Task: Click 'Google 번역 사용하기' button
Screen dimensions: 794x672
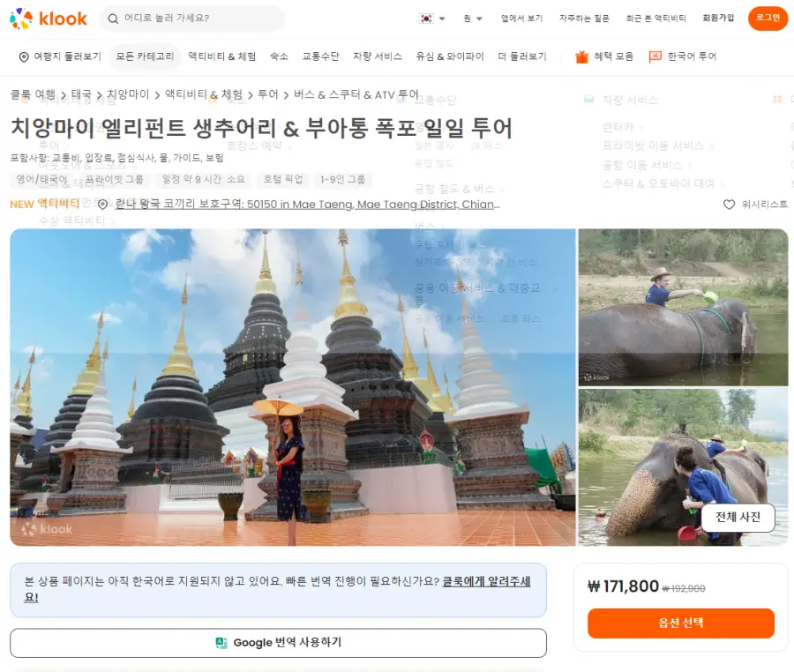Action: [278, 643]
